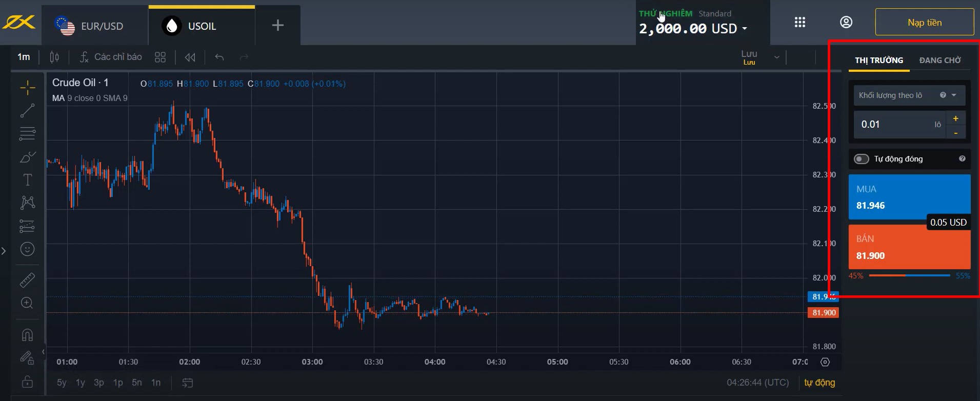Switch to the ĐANG CHỜ tab

point(940,60)
